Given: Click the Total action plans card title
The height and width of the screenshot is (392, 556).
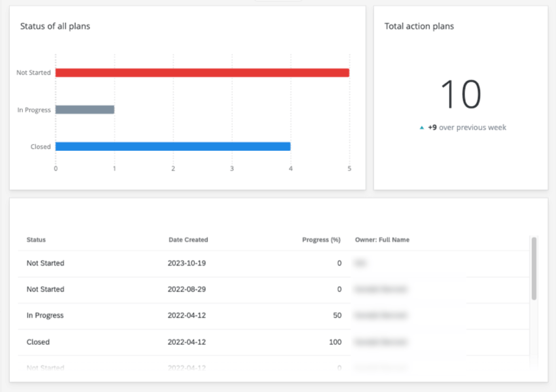Looking at the screenshot, I should (419, 26).
